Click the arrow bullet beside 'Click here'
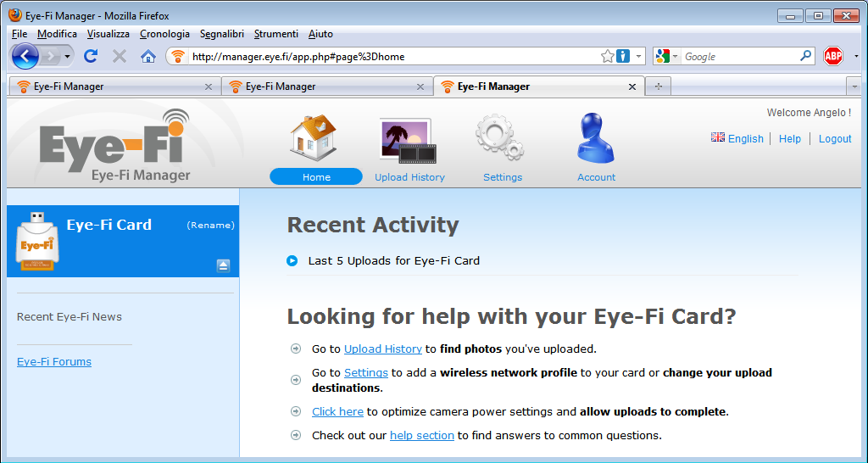Viewport: 868px width, 463px height. [x=296, y=411]
